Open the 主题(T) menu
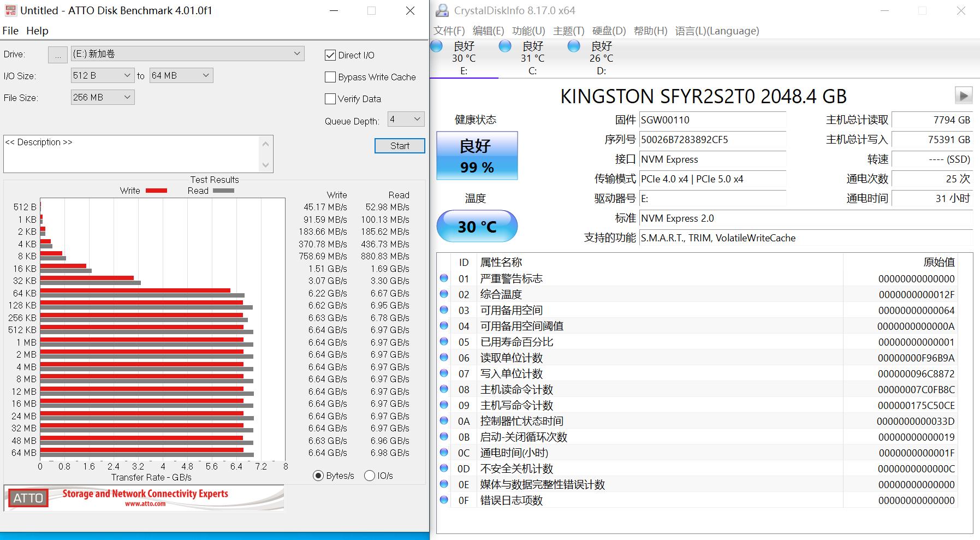Viewport: 980px width, 540px height. 569,31
